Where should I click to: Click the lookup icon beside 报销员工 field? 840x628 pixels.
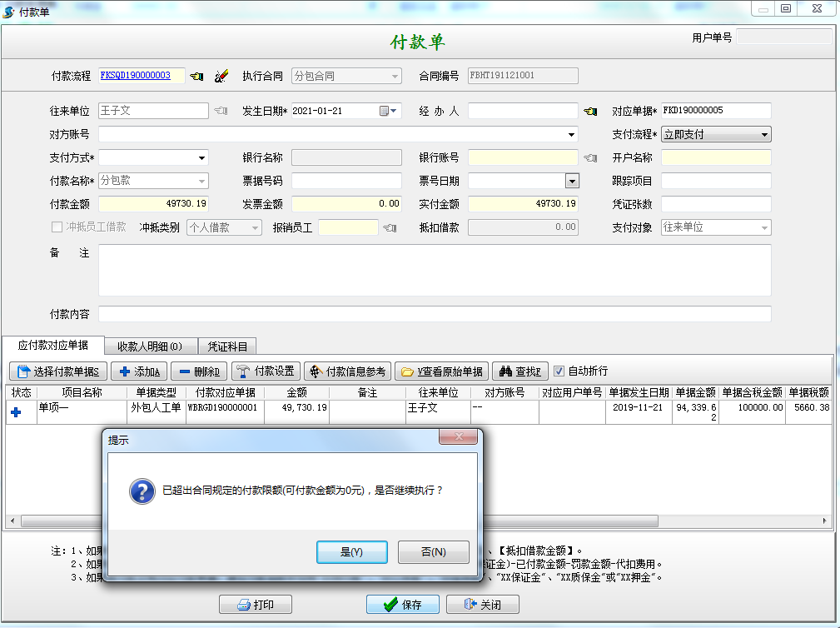coord(388,227)
